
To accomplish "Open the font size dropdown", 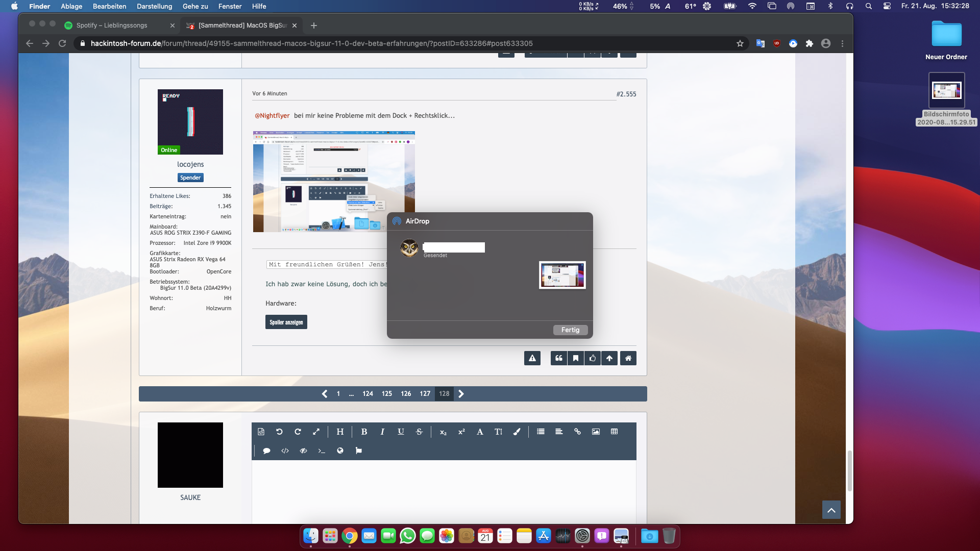I will (498, 432).
